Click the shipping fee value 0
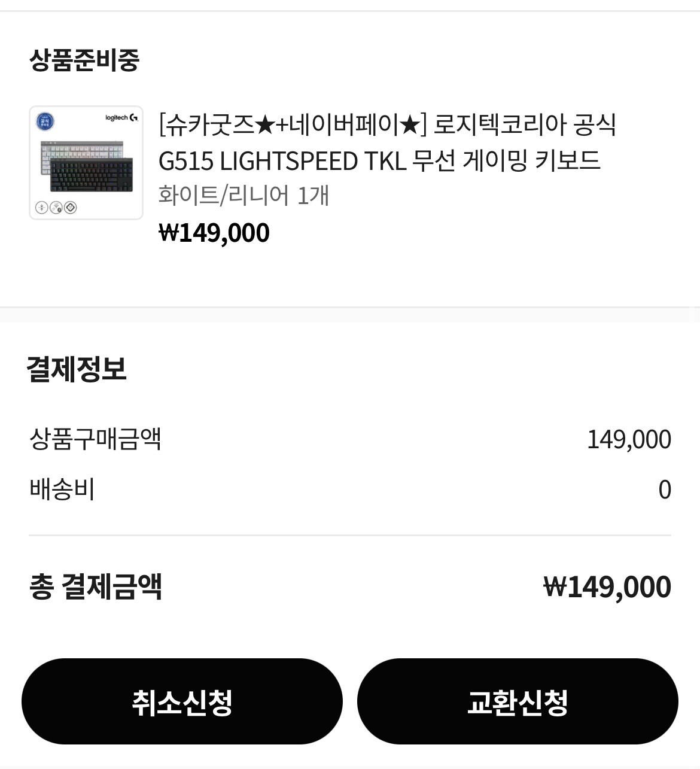The height and width of the screenshot is (769, 700). pos(665,490)
